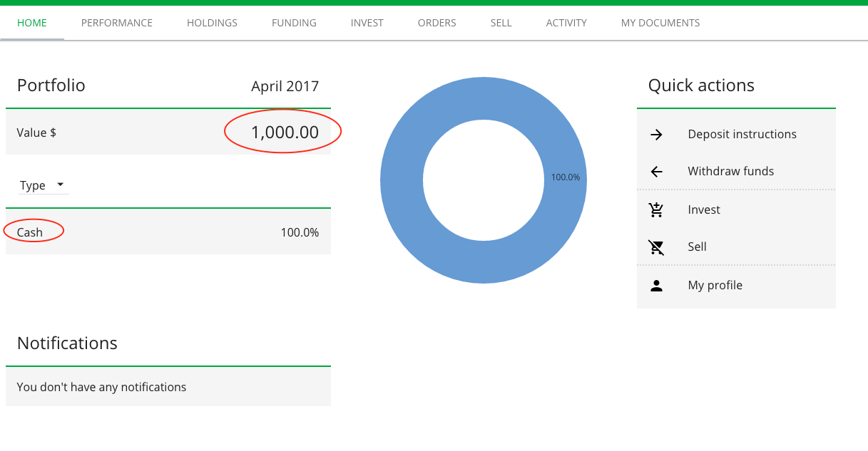Click the blue donut chart segment
Screen dimensions: 868x451
click(x=484, y=262)
